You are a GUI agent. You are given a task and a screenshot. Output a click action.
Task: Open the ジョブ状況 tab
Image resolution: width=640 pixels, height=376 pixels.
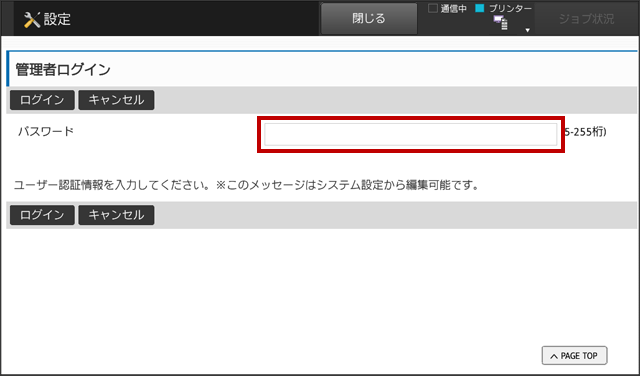[x=586, y=19]
